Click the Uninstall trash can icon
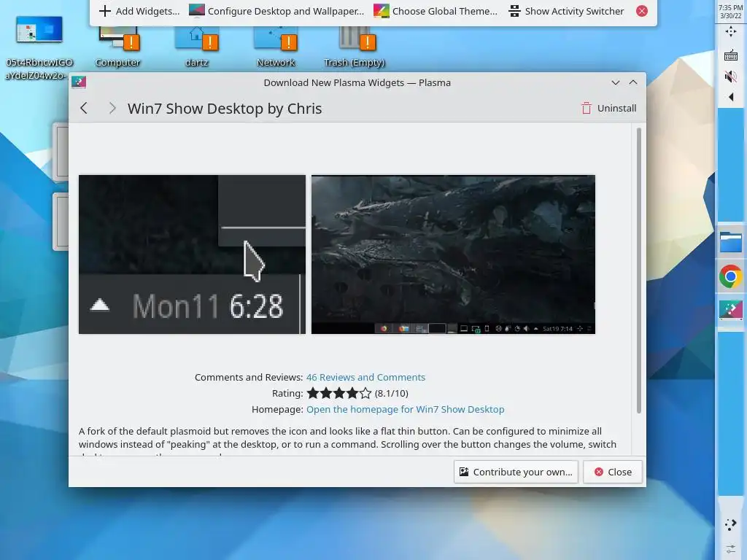747x560 pixels. [587, 108]
